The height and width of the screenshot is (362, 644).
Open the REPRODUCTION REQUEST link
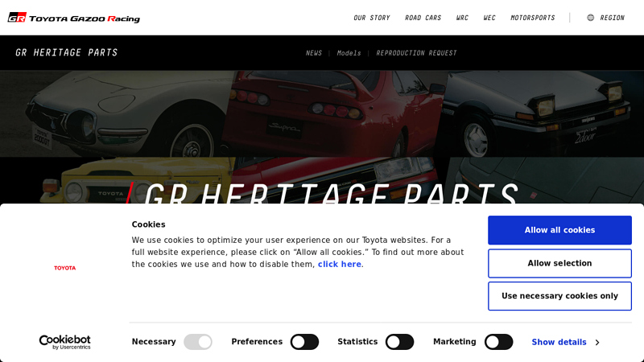coord(416,53)
